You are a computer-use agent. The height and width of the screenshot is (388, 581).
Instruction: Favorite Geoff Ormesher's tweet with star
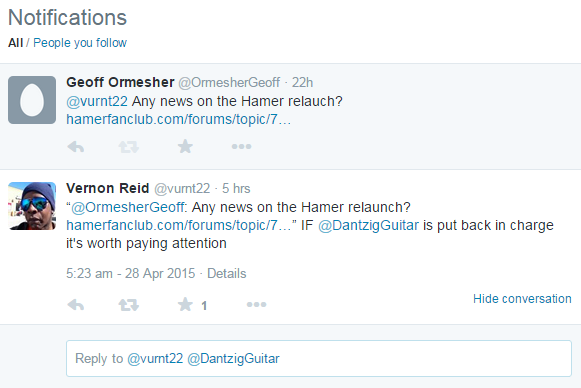tap(185, 146)
